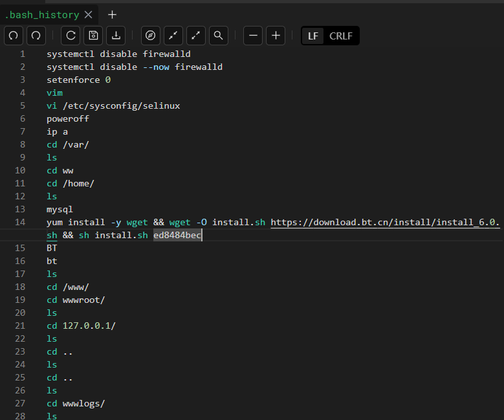504x420 pixels.
Task: Click '-O install.sh' text on line 14
Action: [x=231, y=223]
